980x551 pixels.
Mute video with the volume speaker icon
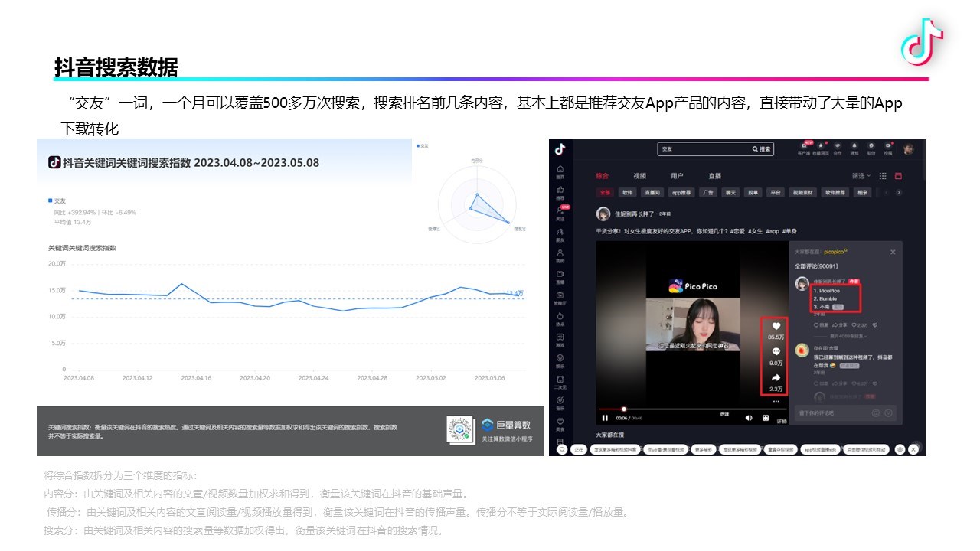(x=749, y=418)
